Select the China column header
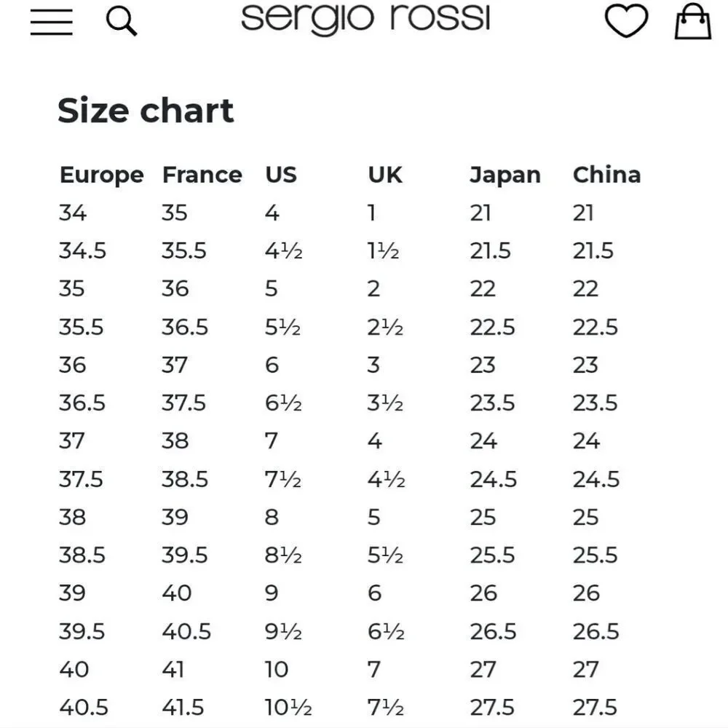The height and width of the screenshot is (728, 728). coord(607,175)
